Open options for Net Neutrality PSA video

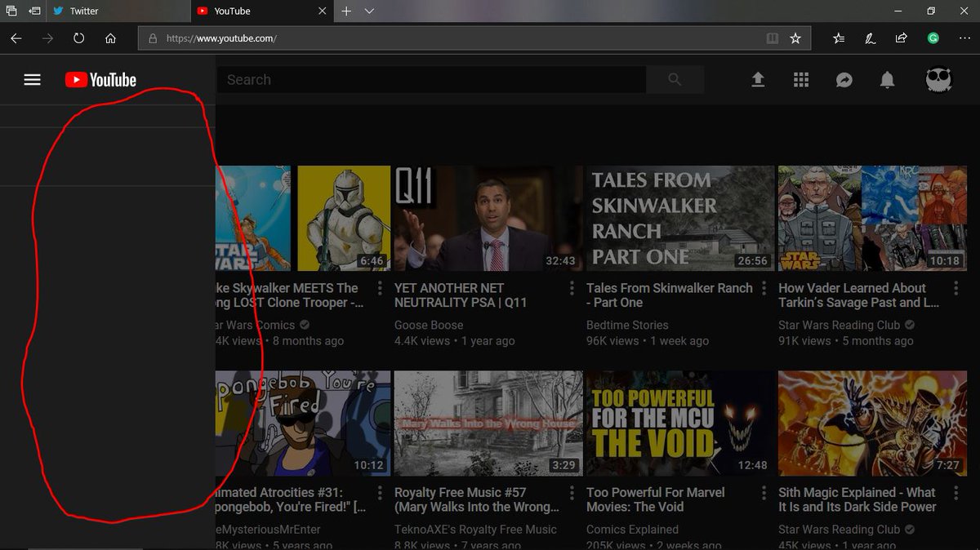[x=572, y=289]
